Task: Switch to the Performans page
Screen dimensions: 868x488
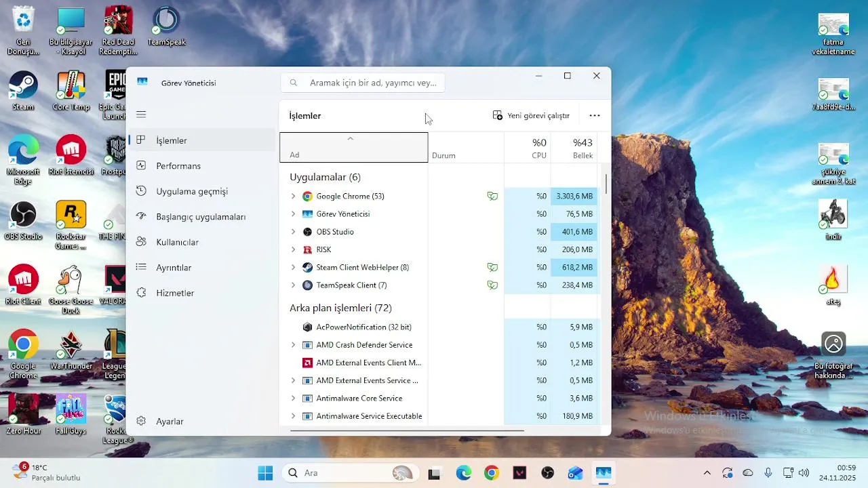Action: [202, 166]
